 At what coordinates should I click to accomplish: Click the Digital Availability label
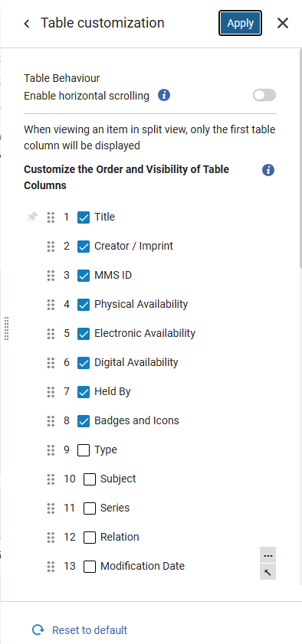[x=136, y=362]
